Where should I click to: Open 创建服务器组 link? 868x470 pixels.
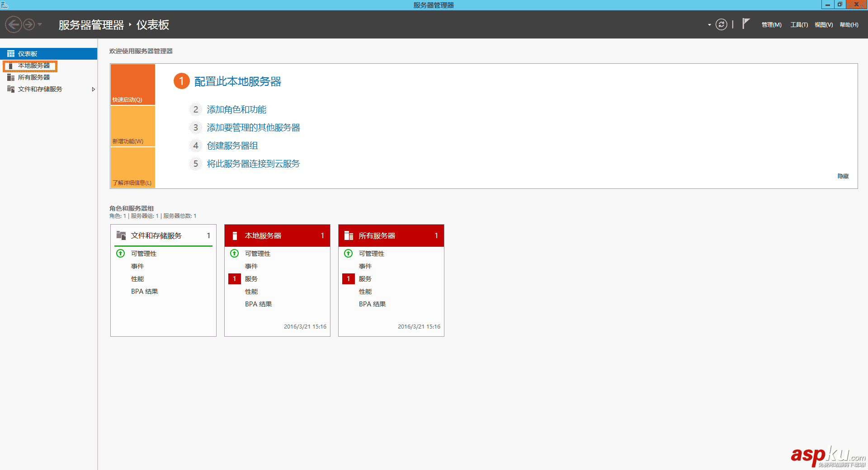pyautogui.click(x=232, y=146)
